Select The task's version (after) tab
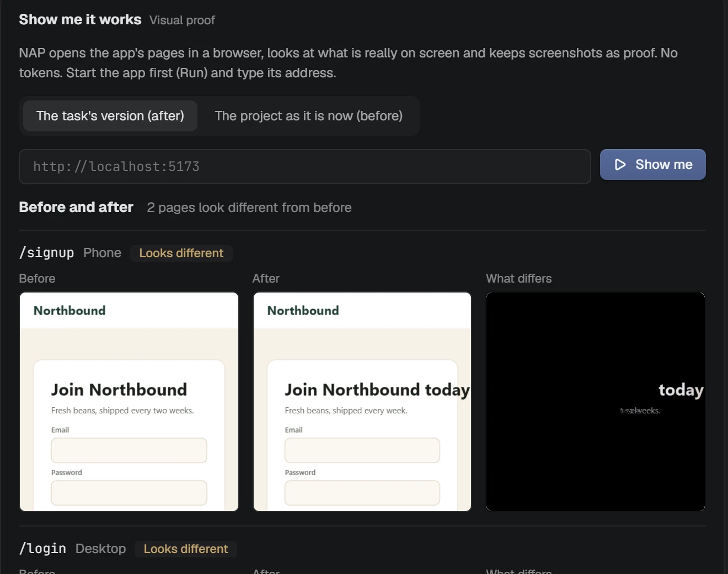 tap(110, 116)
